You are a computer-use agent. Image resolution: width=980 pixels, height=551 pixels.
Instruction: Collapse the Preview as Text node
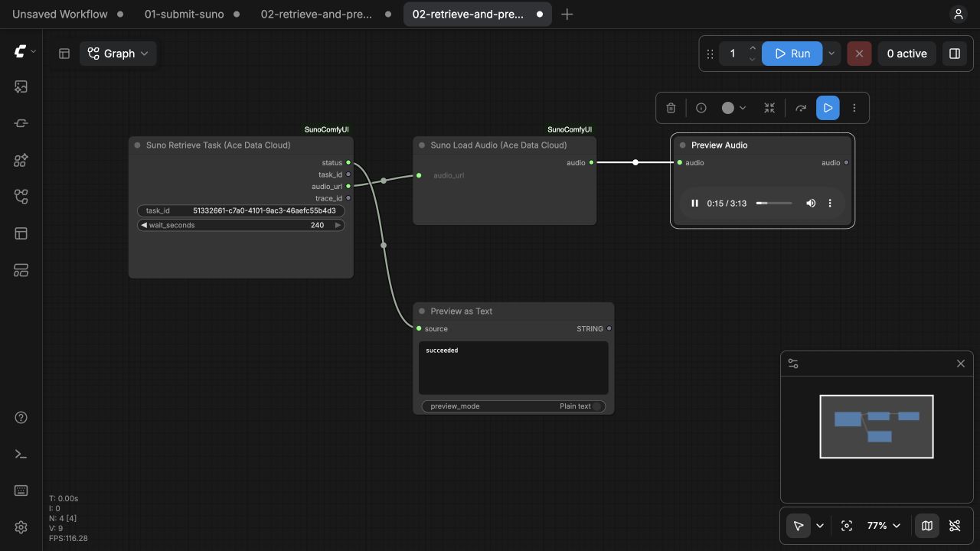[422, 311]
